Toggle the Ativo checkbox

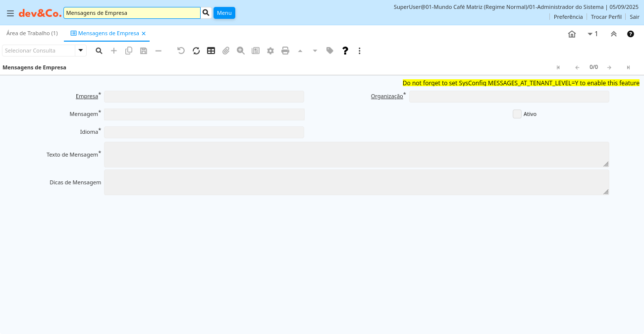(x=517, y=114)
